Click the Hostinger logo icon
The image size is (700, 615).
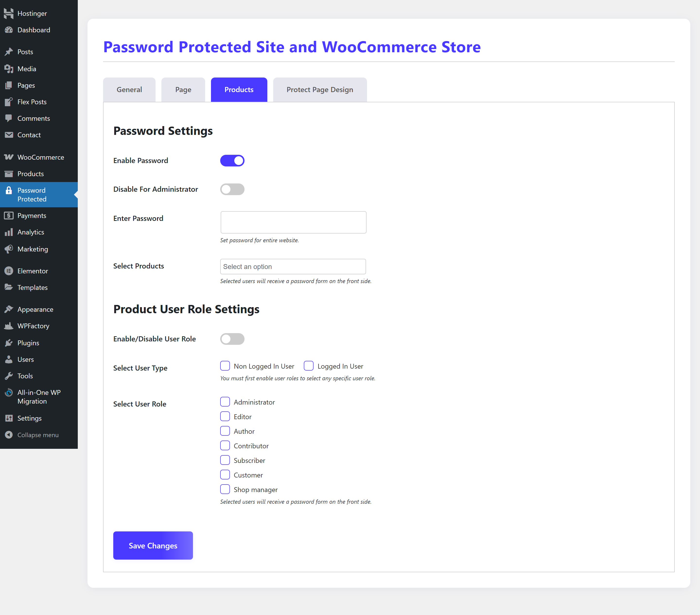click(x=9, y=13)
